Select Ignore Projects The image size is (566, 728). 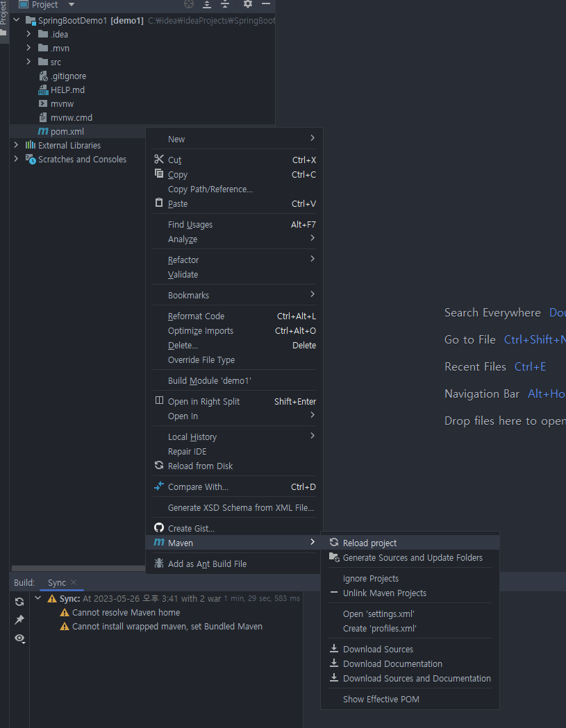pos(410,579)
